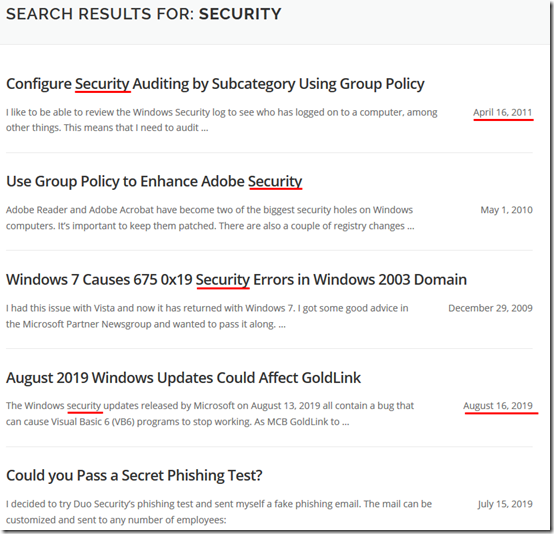Click the underlined word Security in first title

pos(102,84)
